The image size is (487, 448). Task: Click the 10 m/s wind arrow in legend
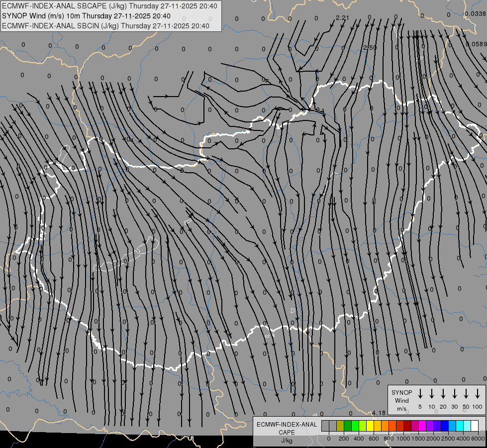432,394
